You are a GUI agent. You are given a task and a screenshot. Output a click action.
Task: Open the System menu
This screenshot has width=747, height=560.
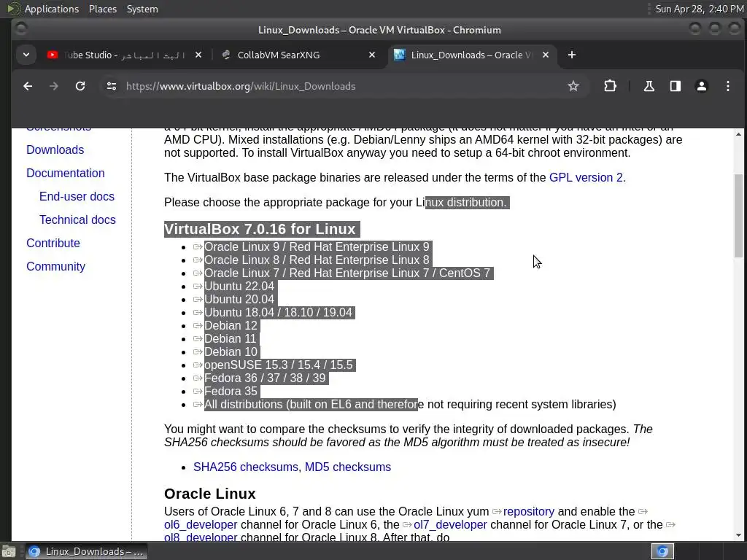click(142, 9)
